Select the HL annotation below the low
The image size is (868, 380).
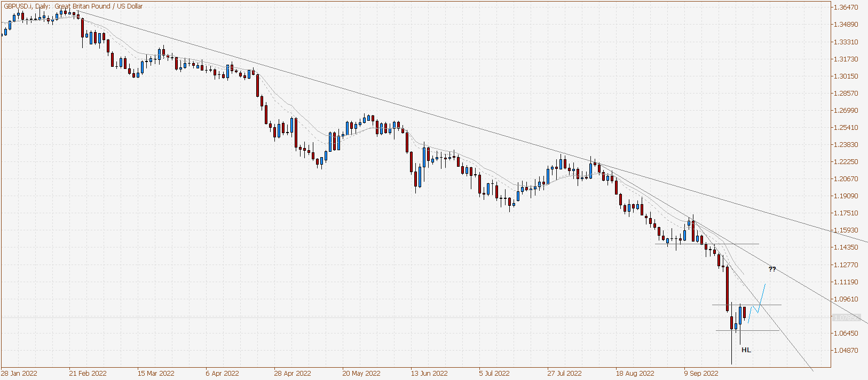[746, 350]
